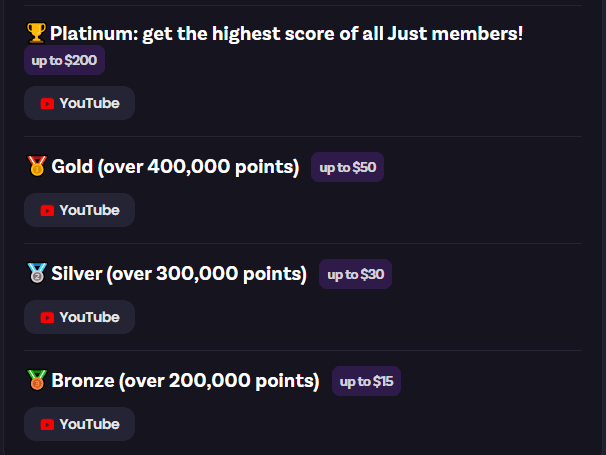Select the "up to $15" reward badge
The height and width of the screenshot is (455, 606).
coord(367,382)
